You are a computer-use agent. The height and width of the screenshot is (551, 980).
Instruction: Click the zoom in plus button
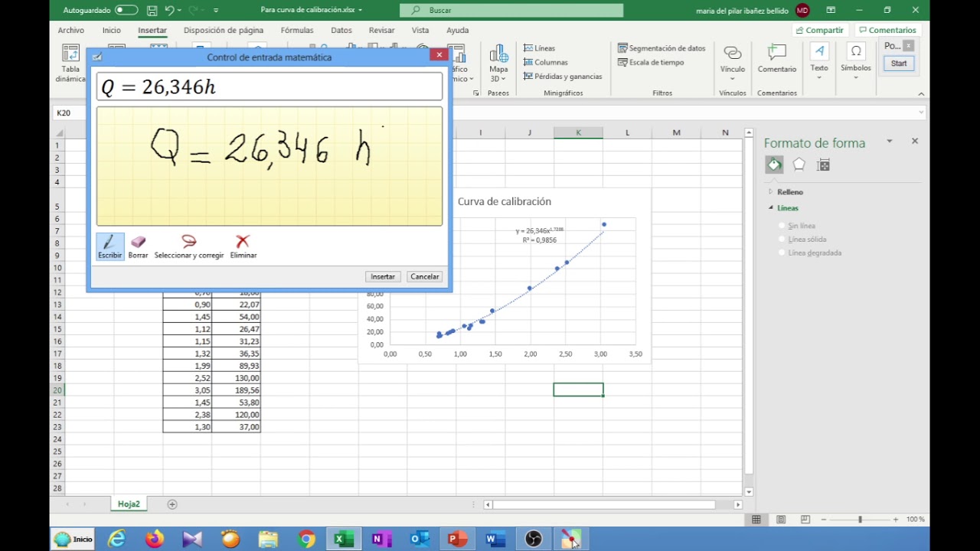click(896, 520)
